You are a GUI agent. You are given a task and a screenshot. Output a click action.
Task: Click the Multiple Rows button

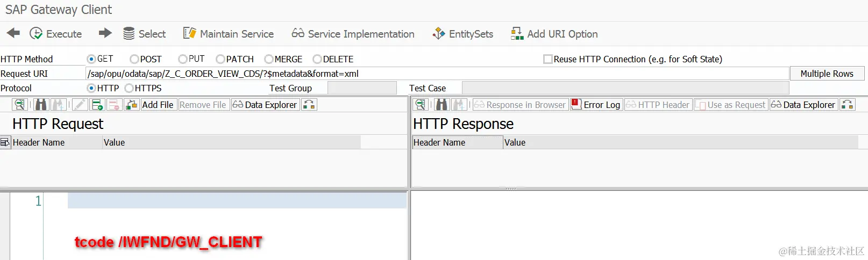(x=827, y=74)
